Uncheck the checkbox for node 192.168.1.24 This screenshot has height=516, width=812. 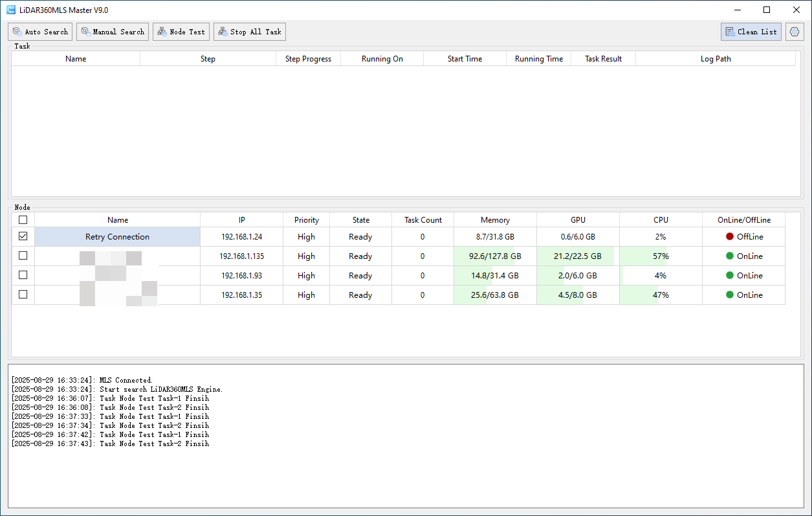pyautogui.click(x=23, y=237)
